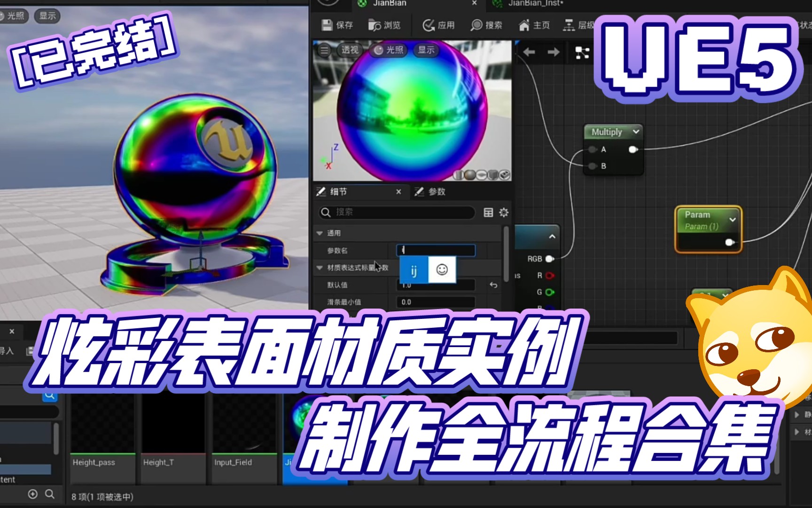Open the preview viewport 光照 lighting dropdown
This screenshot has height=508, width=812.
[389, 50]
